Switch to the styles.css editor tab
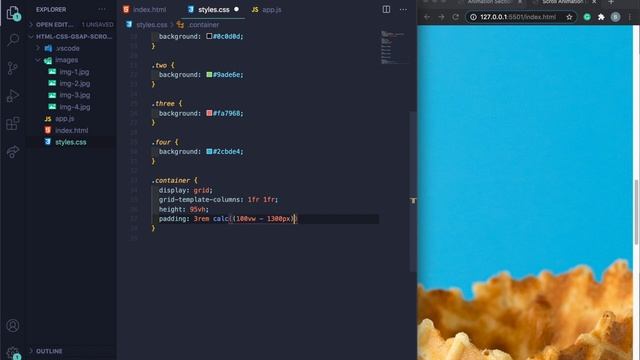The height and width of the screenshot is (360, 640). 213,9
